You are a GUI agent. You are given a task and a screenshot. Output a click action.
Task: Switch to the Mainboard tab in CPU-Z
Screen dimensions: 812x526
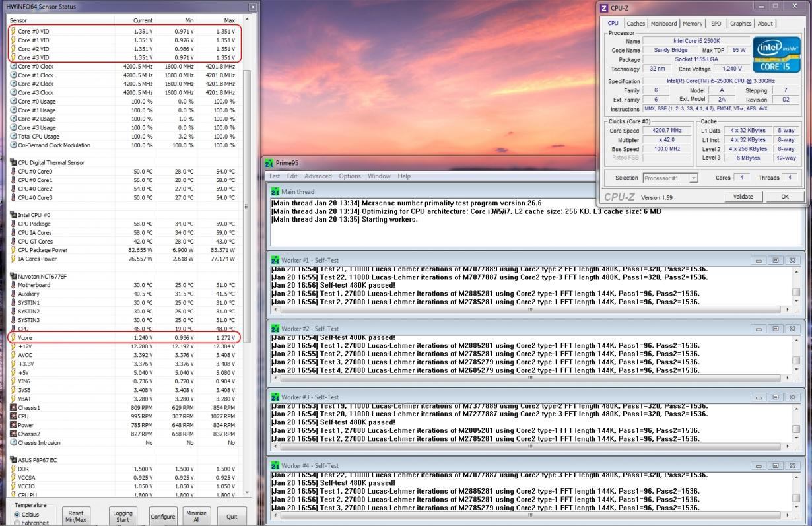[664, 24]
